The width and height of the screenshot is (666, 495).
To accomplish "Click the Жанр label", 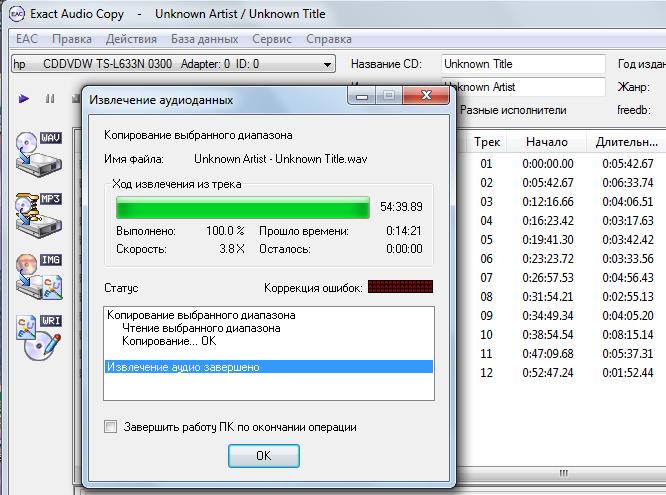I will tap(634, 87).
